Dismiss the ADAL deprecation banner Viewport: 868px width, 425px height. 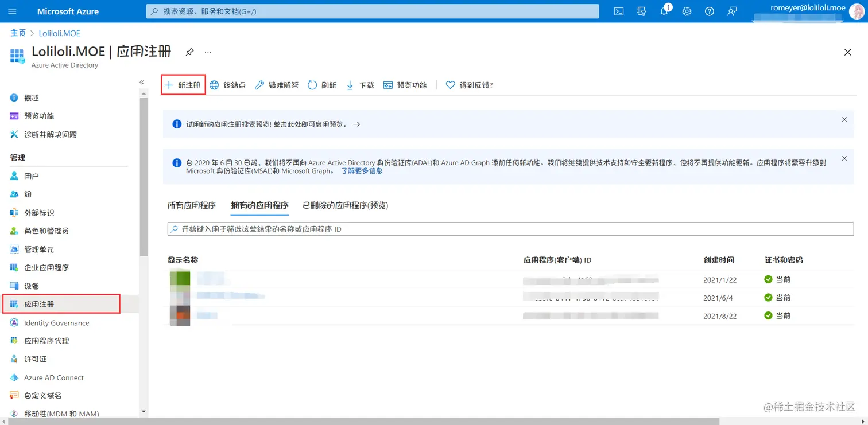[x=844, y=158]
